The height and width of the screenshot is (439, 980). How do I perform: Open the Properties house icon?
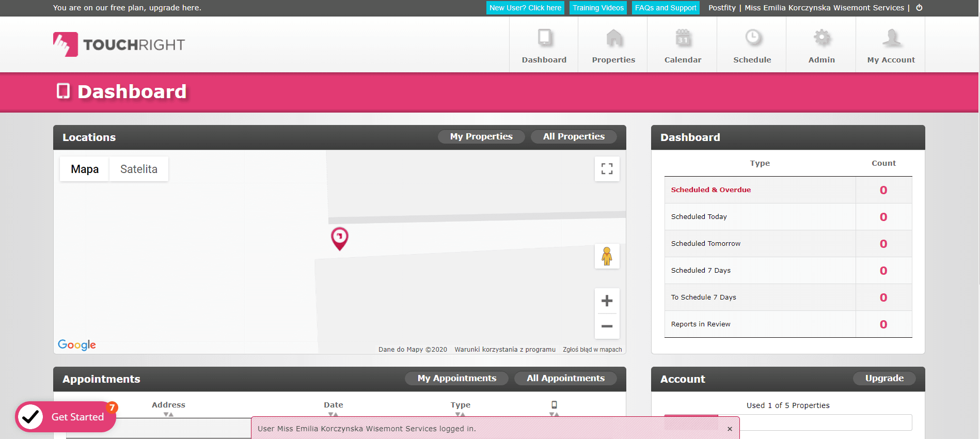[613, 38]
